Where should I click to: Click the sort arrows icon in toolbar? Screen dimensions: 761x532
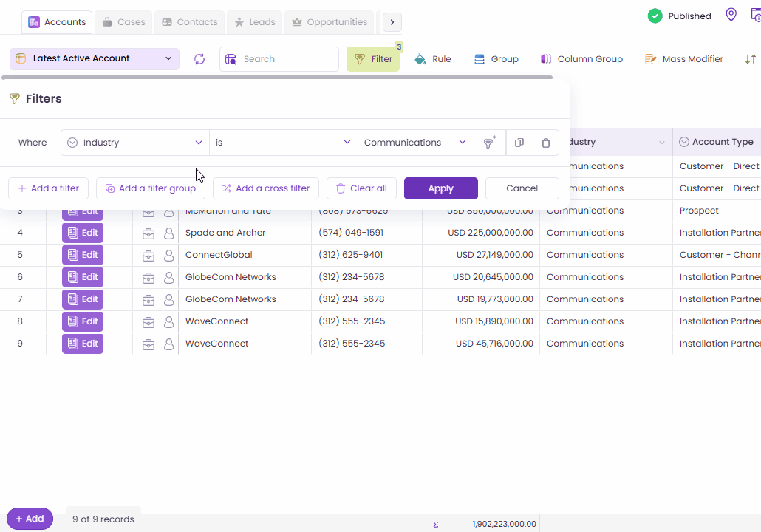point(750,59)
